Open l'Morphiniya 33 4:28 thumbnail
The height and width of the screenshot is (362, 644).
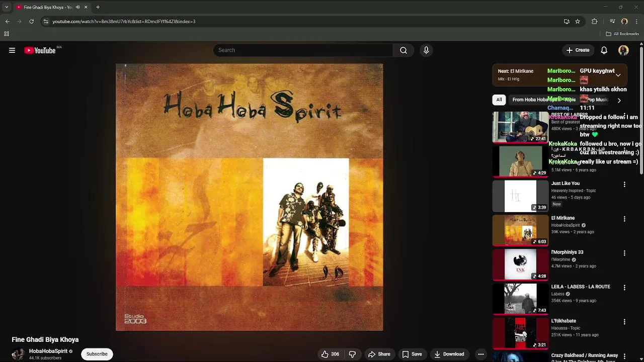(x=520, y=264)
